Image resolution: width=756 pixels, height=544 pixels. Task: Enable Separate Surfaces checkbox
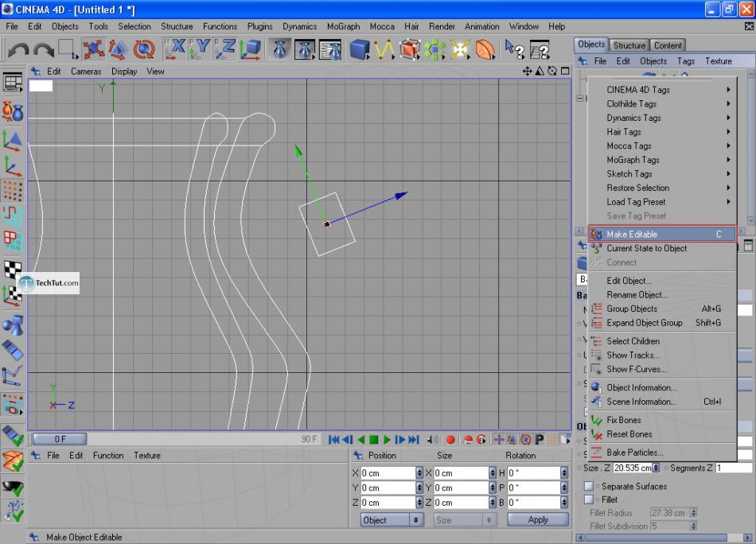589,486
